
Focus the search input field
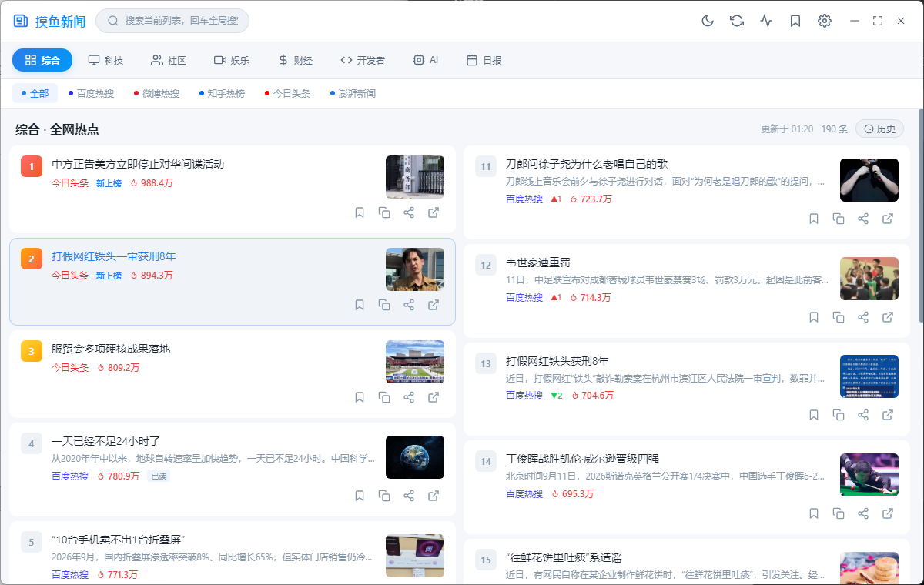172,21
